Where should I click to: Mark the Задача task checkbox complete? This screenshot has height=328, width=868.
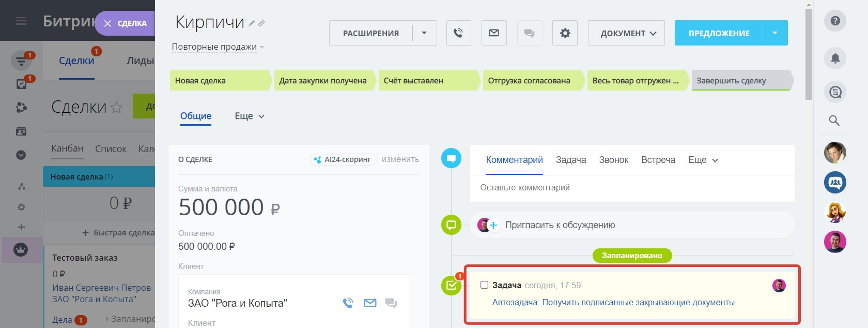coord(484,285)
